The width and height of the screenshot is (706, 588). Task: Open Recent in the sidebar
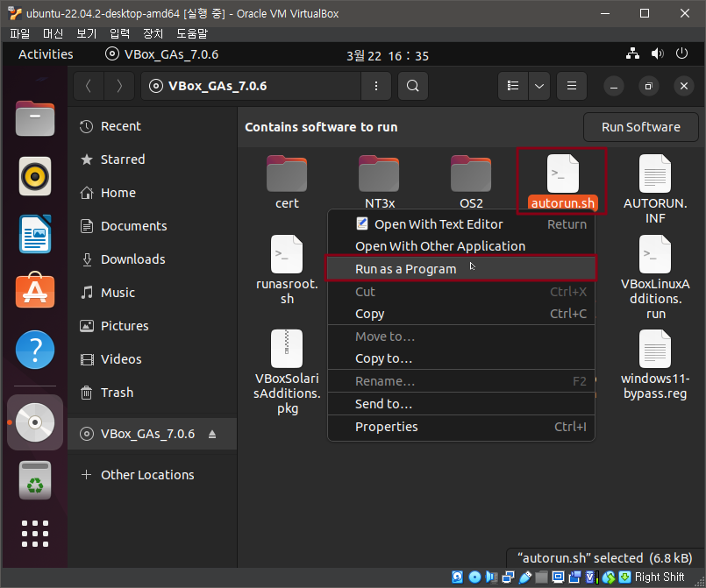(x=153, y=126)
